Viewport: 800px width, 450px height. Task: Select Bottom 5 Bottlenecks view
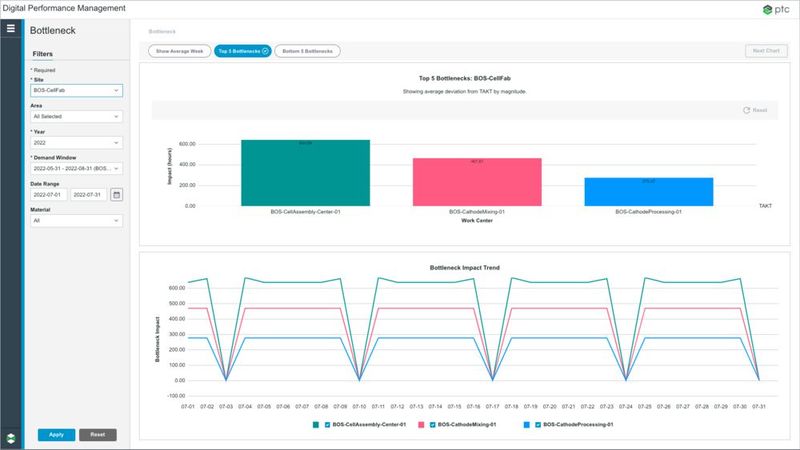click(x=307, y=50)
